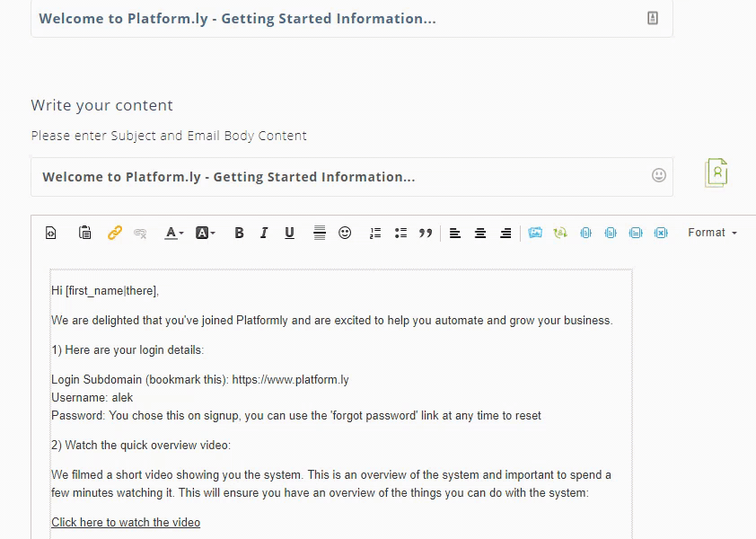This screenshot has width=756, height=539.
Task: Click the '1) Here are your login details:' line
Action: (x=127, y=349)
